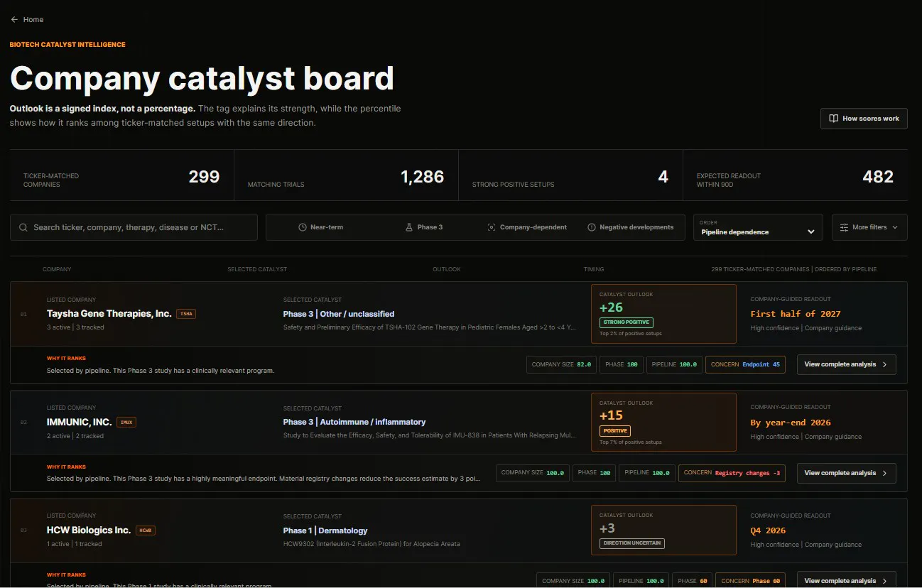Open HCW Biologics Inc. company name
The height and width of the screenshot is (588, 922).
pos(89,530)
